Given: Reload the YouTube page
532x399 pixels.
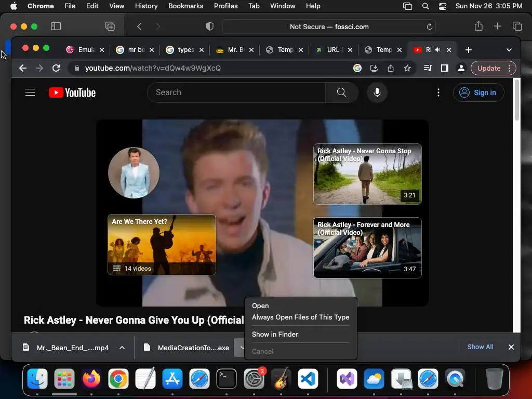Looking at the screenshot, I should click(56, 68).
